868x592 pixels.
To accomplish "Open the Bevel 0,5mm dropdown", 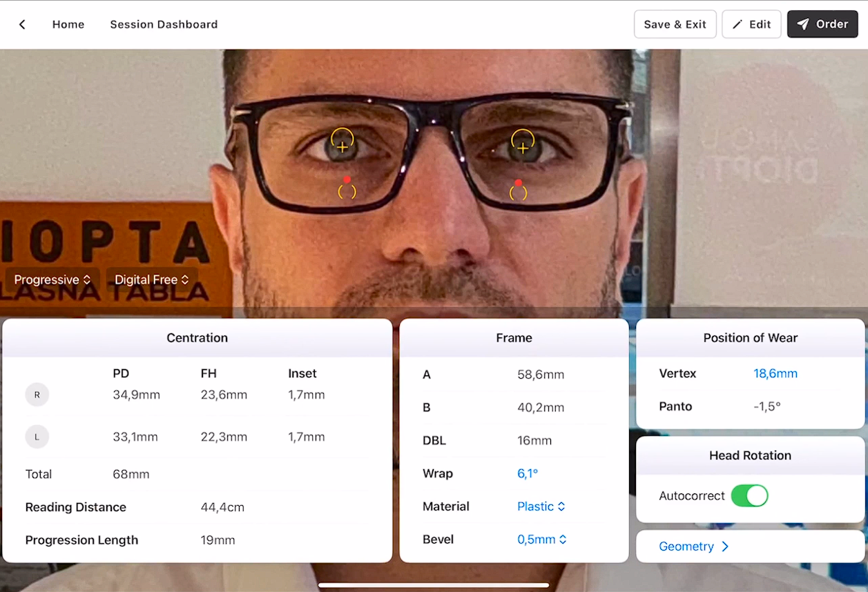I will click(541, 540).
